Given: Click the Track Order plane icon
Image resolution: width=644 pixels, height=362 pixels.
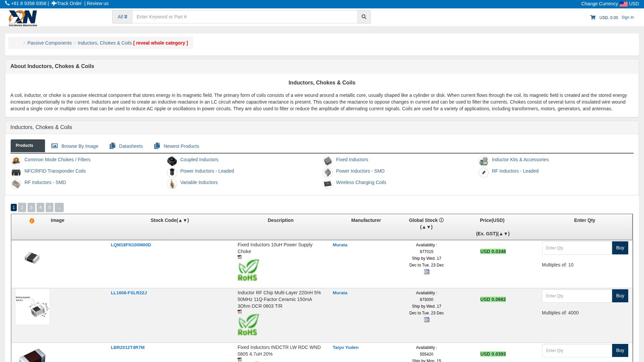Looking at the screenshot, I should (54, 3).
